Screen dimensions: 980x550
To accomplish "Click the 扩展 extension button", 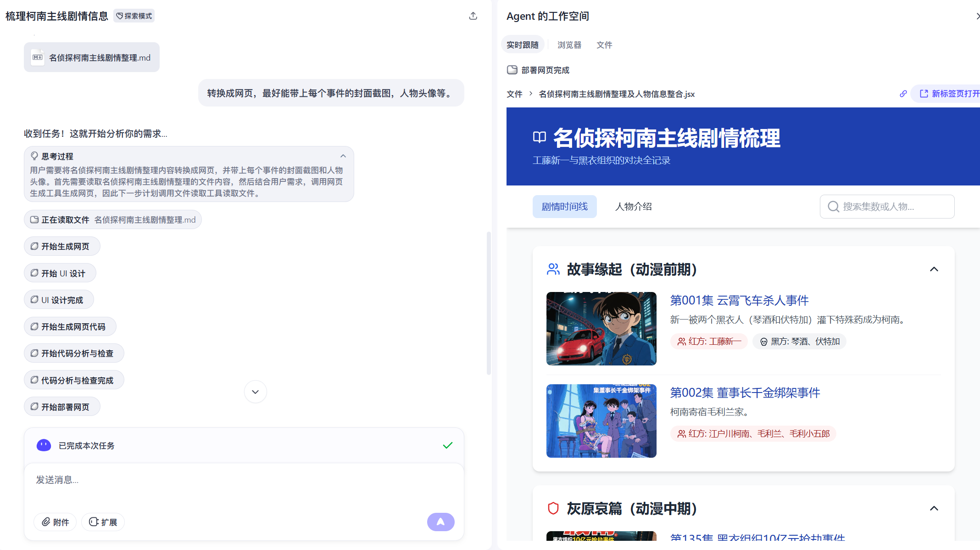I will [x=103, y=522].
